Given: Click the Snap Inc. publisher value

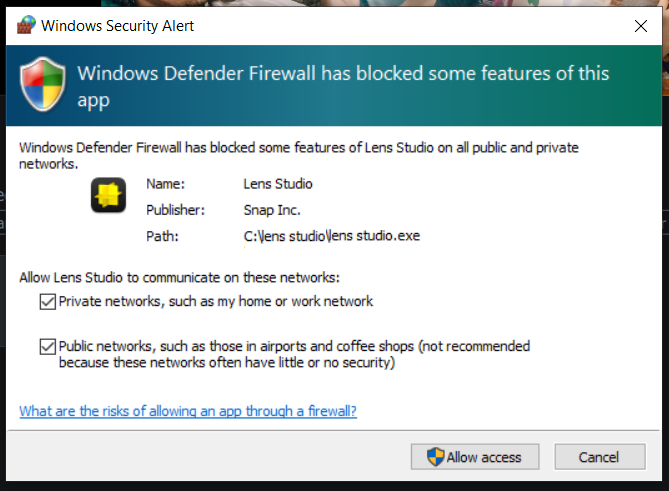Looking at the screenshot, I should coord(272,210).
